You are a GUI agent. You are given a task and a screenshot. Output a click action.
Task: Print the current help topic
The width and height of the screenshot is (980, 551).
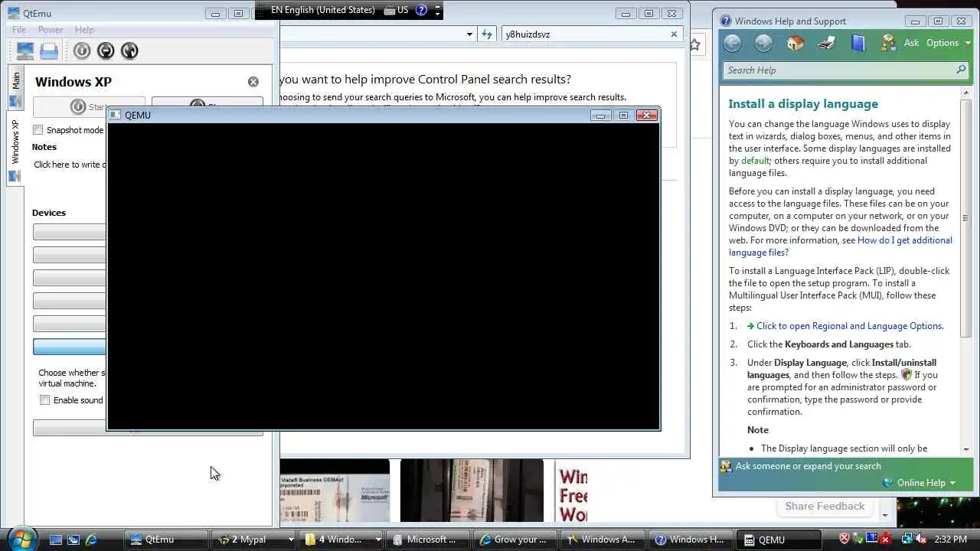pyautogui.click(x=827, y=43)
